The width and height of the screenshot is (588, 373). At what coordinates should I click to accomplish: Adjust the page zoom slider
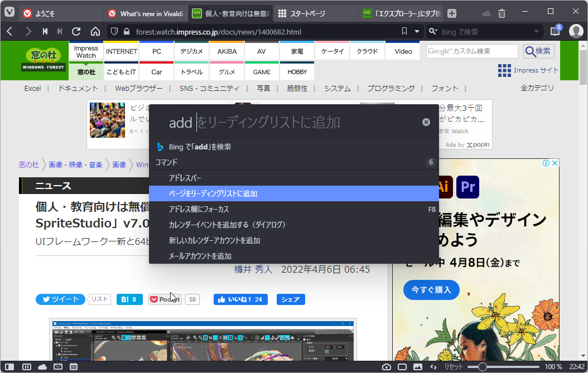pyautogui.click(x=483, y=367)
